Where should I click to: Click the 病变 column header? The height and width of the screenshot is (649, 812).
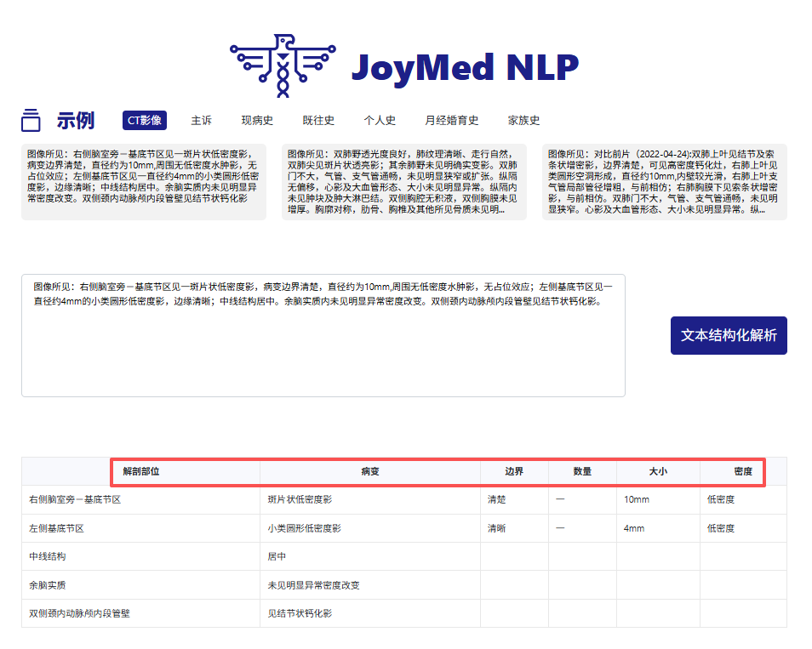[370, 471]
